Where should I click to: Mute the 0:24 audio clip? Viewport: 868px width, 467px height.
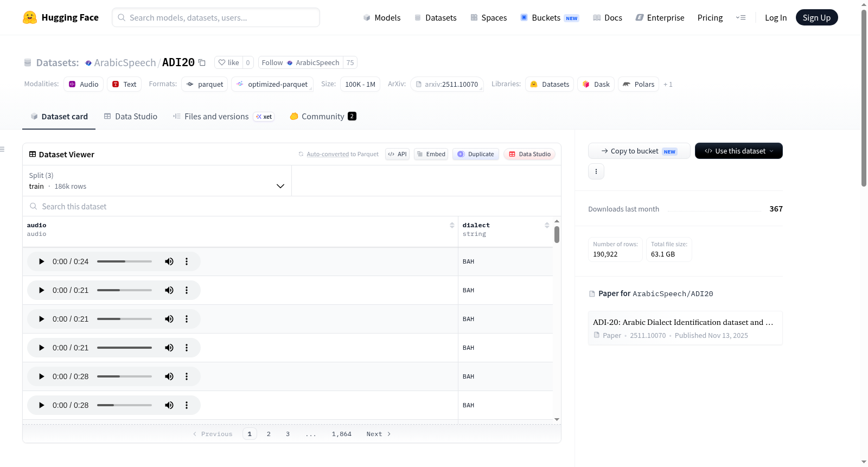click(169, 261)
